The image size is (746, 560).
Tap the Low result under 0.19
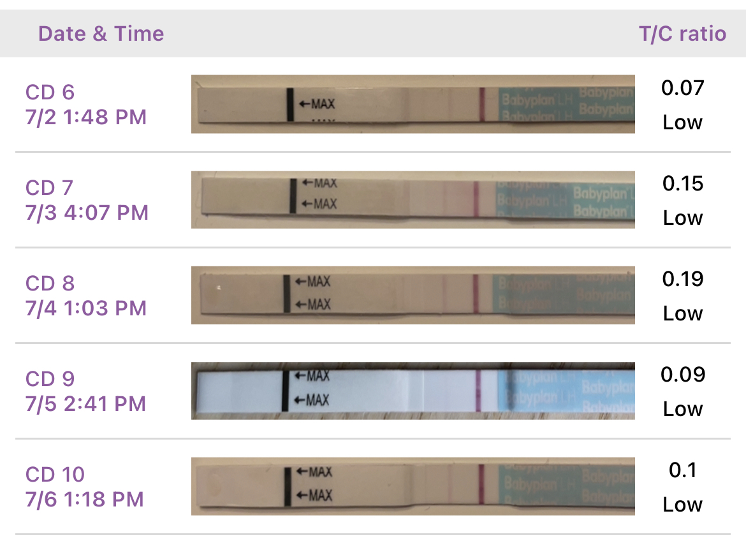pos(682,313)
